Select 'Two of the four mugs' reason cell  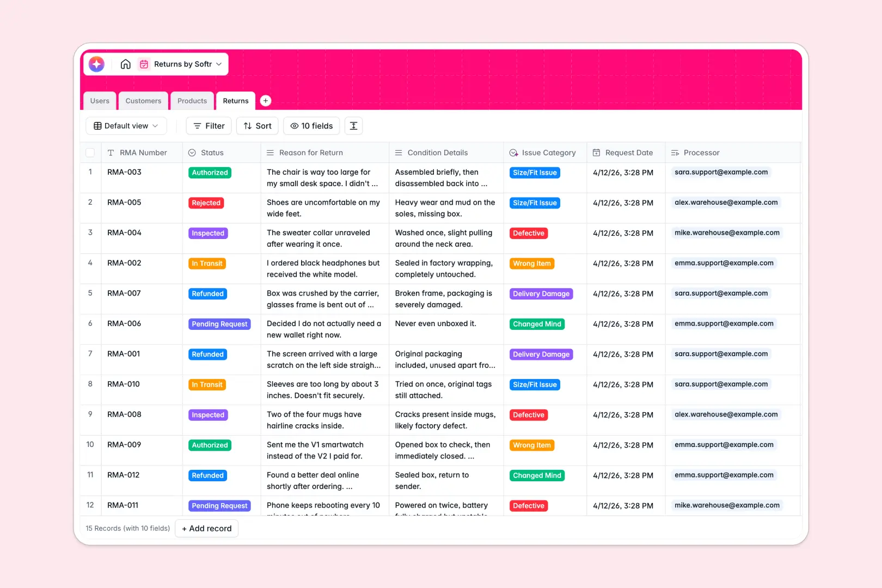pos(325,420)
